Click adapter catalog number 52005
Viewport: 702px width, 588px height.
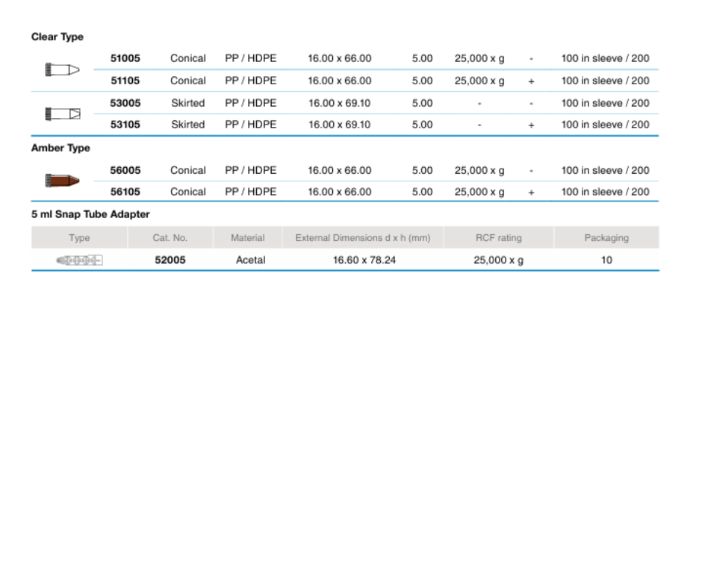coord(170,260)
